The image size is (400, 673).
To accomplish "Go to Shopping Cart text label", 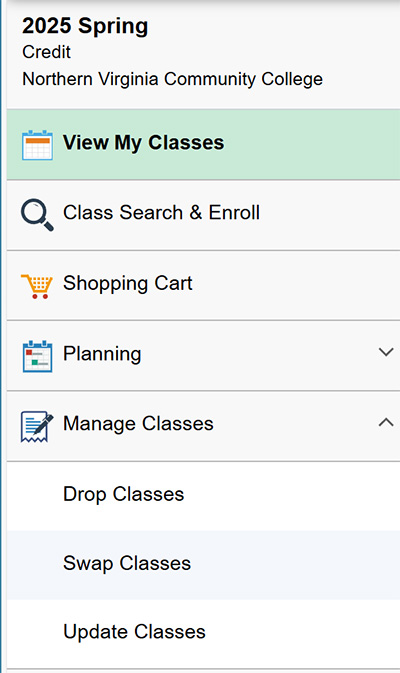I will 128,284.
